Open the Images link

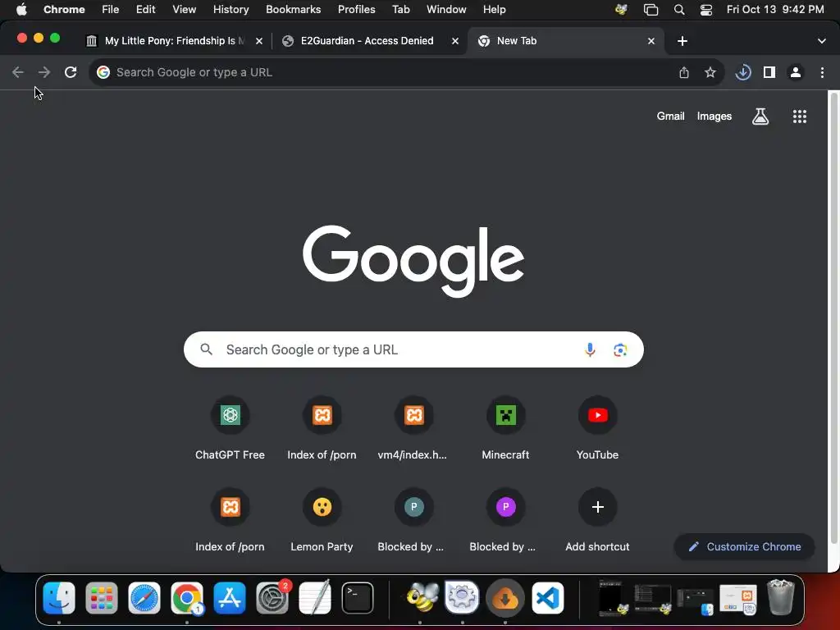714,116
